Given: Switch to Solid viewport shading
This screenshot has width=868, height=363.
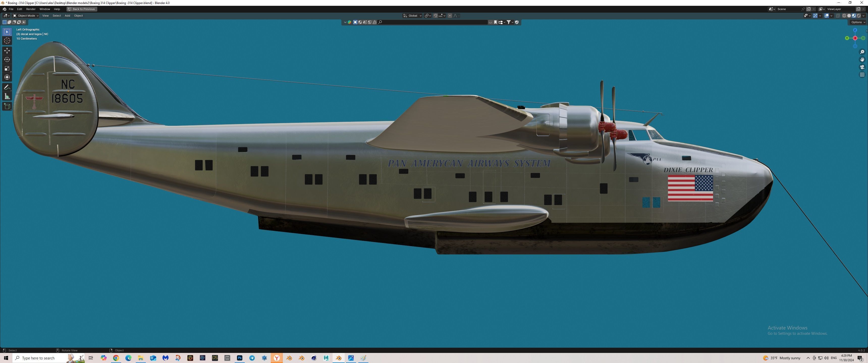Looking at the screenshot, I should click(x=849, y=15).
